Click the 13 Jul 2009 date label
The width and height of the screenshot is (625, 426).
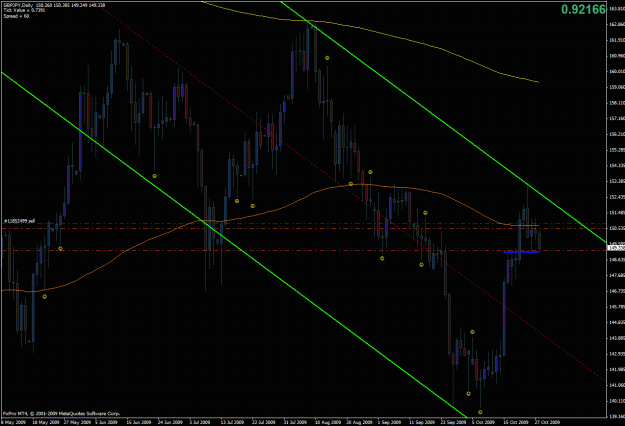coord(232,422)
